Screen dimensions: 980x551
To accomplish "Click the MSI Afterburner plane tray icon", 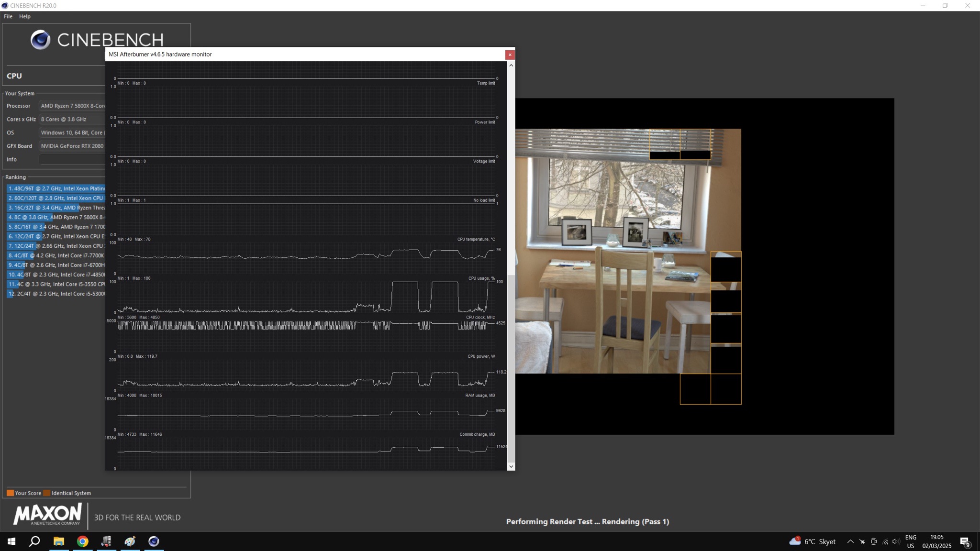I will coord(862,541).
